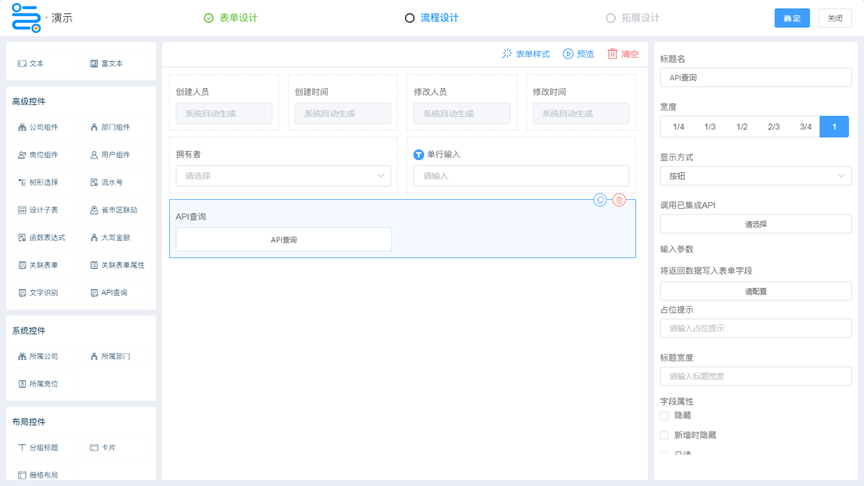Open the 显示方式 dropdown
The image size is (864, 486).
click(x=755, y=176)
